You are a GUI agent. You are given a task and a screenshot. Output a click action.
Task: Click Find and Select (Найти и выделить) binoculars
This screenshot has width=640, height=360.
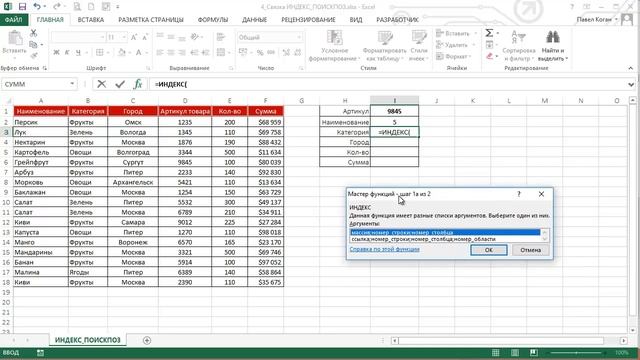click(553, 45)
